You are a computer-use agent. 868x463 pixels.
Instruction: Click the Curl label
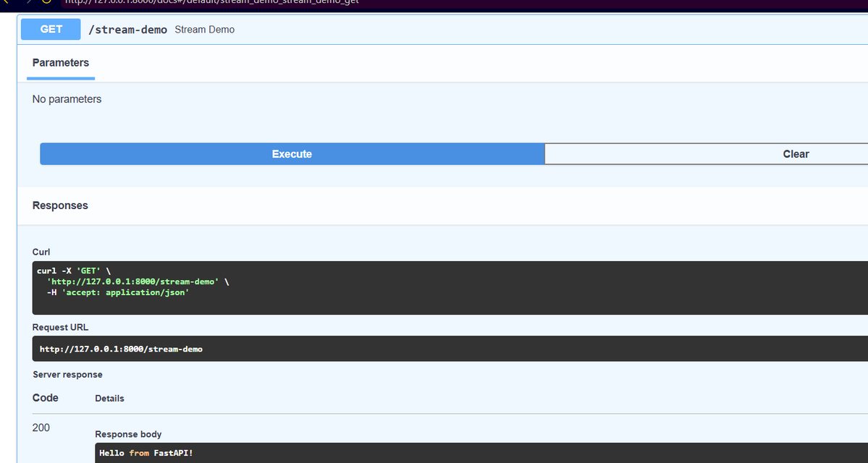41,252
